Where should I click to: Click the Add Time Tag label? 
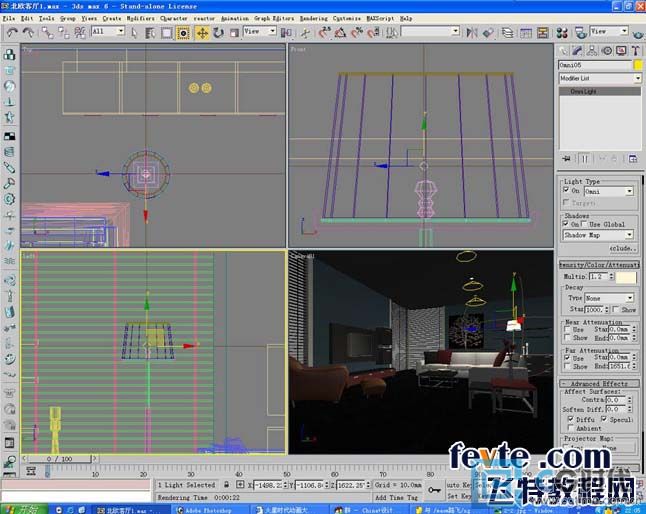[396, 498]
